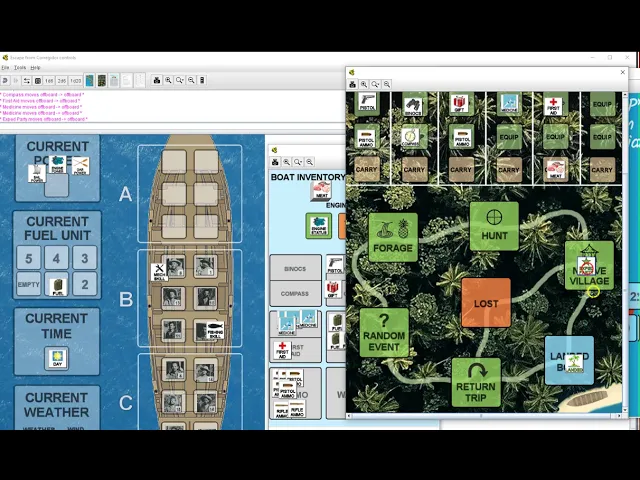The height and width of the screenshot is (480, 640).
Task: Toggle the green jungle map window icon
Action: click(102, 80)
